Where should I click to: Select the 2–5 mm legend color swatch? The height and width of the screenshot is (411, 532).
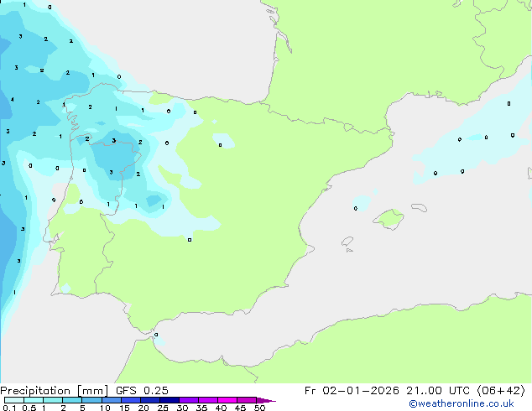point(72,400)
